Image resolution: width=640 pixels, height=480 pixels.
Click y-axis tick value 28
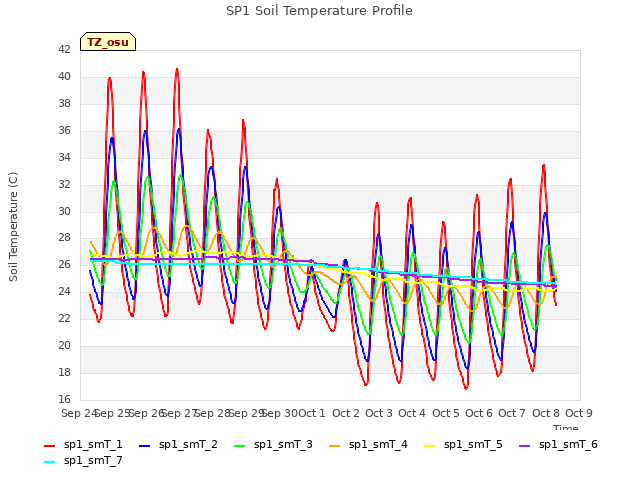coord(64,238)
